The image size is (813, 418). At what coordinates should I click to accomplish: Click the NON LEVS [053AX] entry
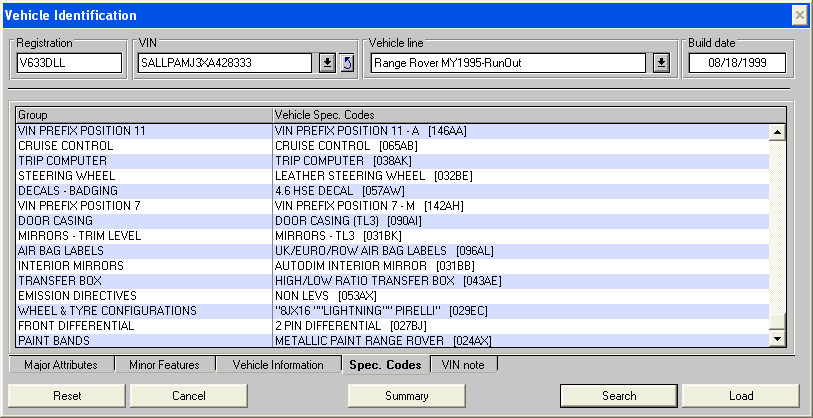[x=326, y=296]
